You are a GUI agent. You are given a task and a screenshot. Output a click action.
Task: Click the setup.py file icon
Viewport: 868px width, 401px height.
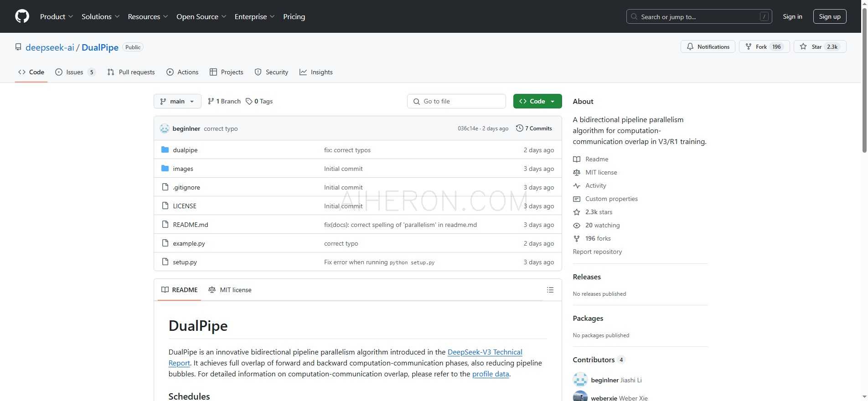tap(165, 262)
